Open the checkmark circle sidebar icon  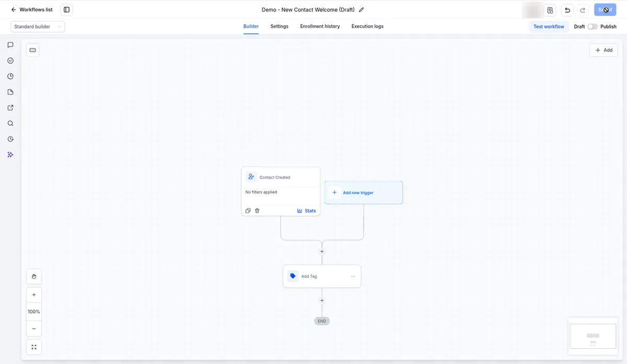coord(10,61)
